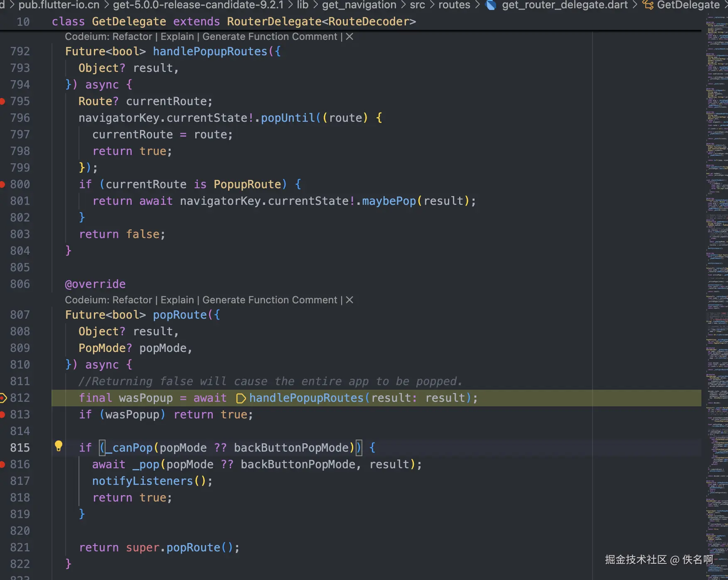Dismiss the Codeium lens above popRoute
The width and height of the screenshot is (728, 580).
(x=349, y=300)
